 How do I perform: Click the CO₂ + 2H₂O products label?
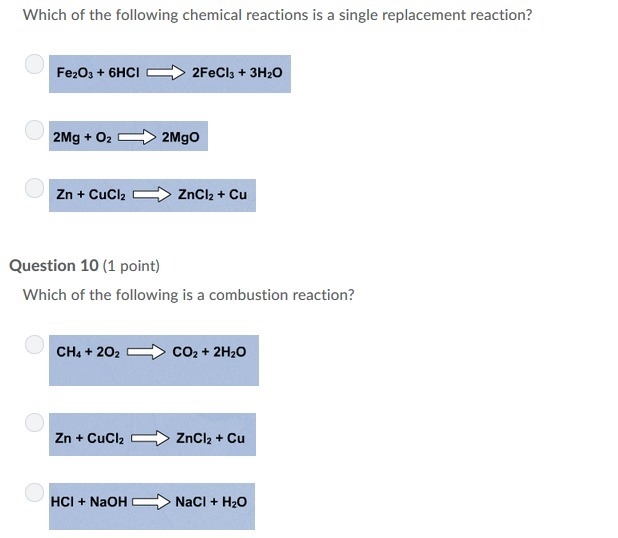point(209,352)
